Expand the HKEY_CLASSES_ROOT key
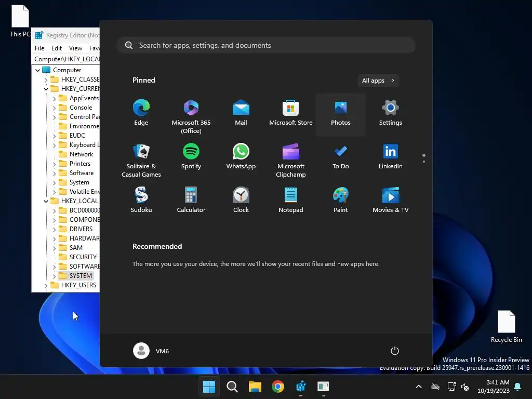Viewport: 532px width, 399px height. 46,79
